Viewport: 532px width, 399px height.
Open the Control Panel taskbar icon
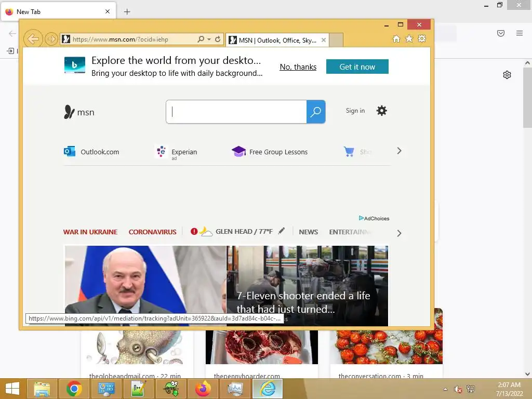[x=106, y=389]
